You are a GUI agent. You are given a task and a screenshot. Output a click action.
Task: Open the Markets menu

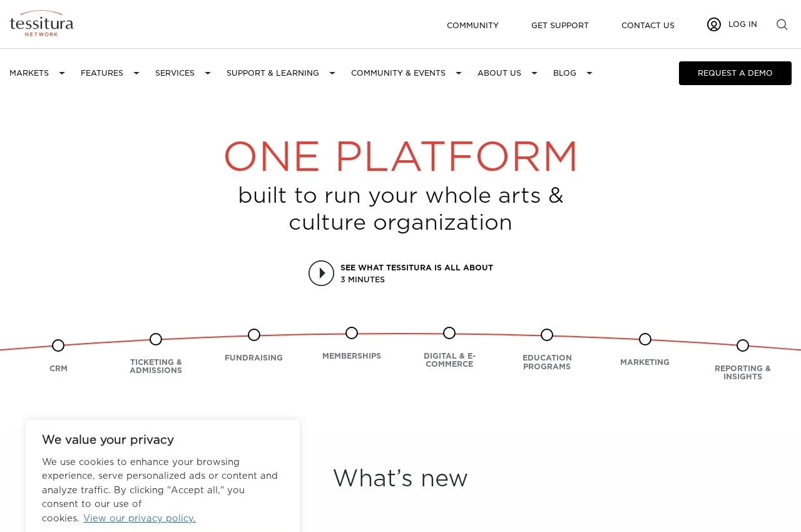click(x=29, y=73)
